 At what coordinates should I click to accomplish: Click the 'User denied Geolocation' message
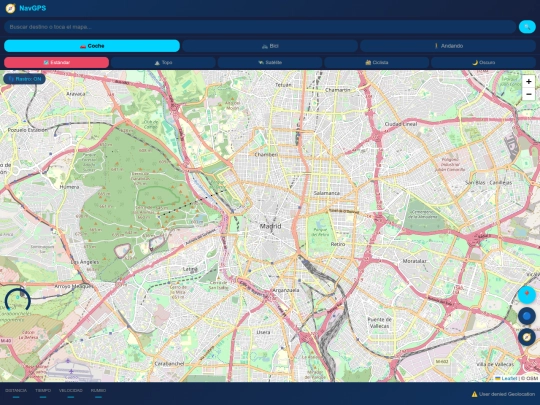click(x=507, y=394)
